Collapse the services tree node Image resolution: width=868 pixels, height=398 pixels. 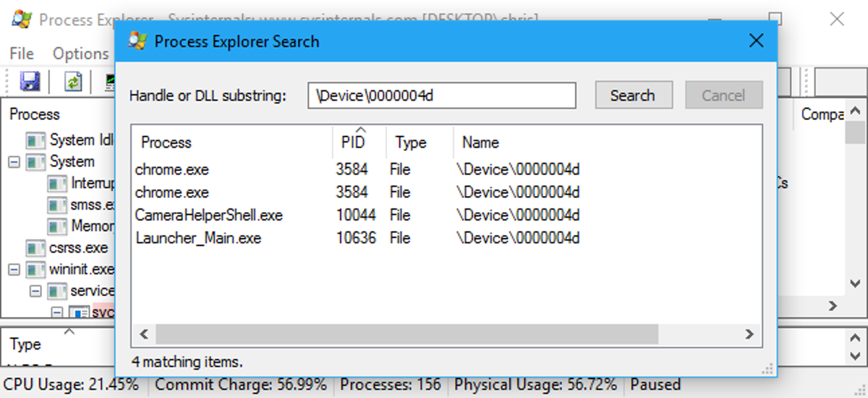(x=35, y=291)
